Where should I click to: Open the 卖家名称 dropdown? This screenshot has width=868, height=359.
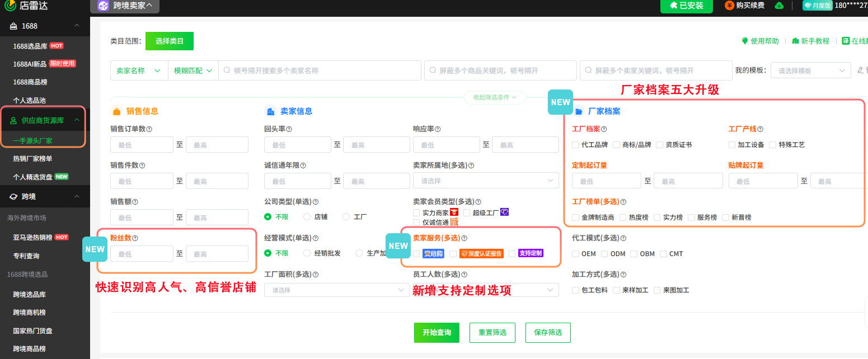[x=139, y=70]
